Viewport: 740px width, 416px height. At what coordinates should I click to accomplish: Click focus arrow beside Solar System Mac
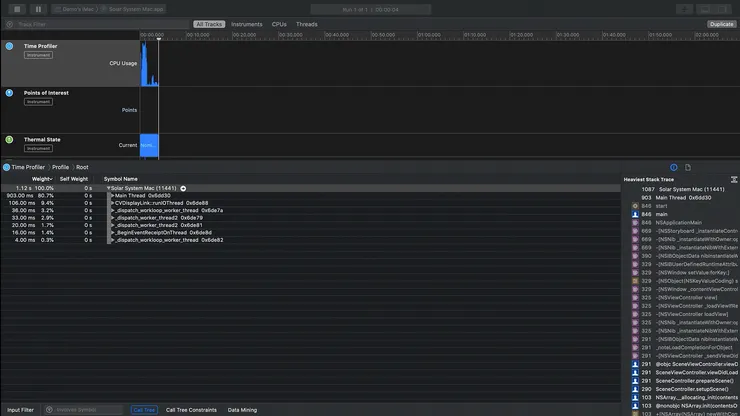183,188
